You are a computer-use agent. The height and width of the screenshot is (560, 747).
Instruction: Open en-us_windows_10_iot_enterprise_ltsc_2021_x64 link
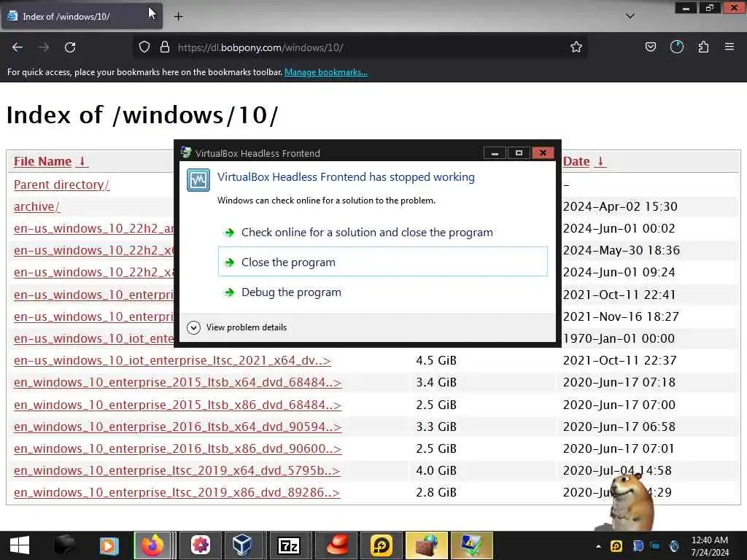tap(172, 360)
